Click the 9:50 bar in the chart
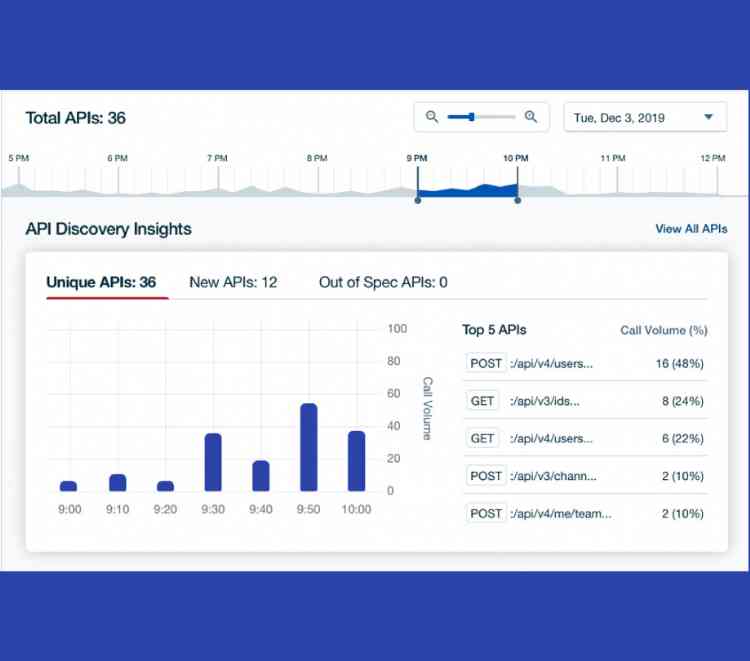The height and width of the screenshot is (661, 750). coord(309,447)
